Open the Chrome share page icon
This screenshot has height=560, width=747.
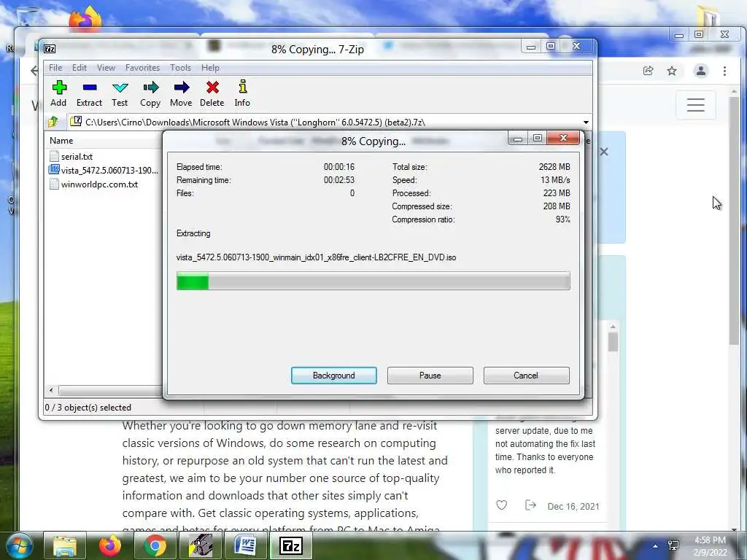click(x=648, y=71)
